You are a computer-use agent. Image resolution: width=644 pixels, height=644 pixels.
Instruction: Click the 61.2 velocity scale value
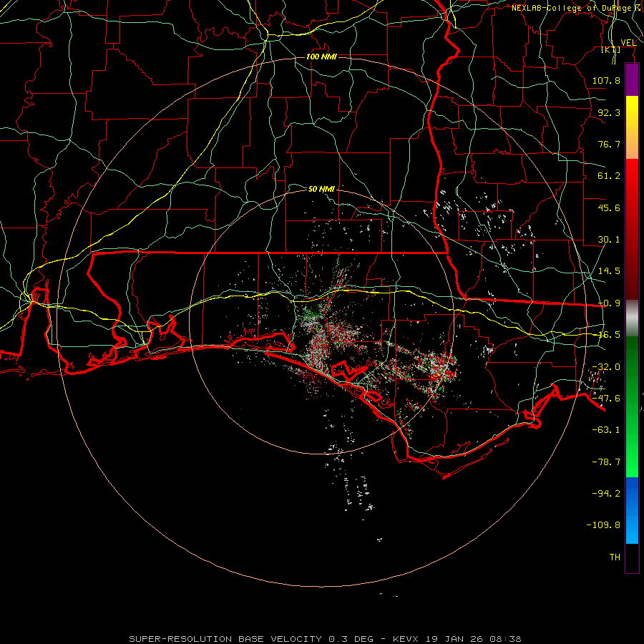click(x=609, y=176)
